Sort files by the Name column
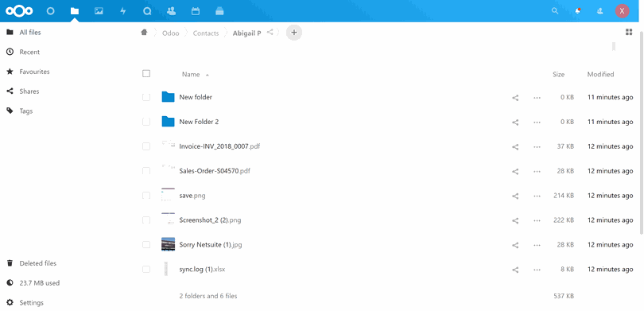 [191, 74]
